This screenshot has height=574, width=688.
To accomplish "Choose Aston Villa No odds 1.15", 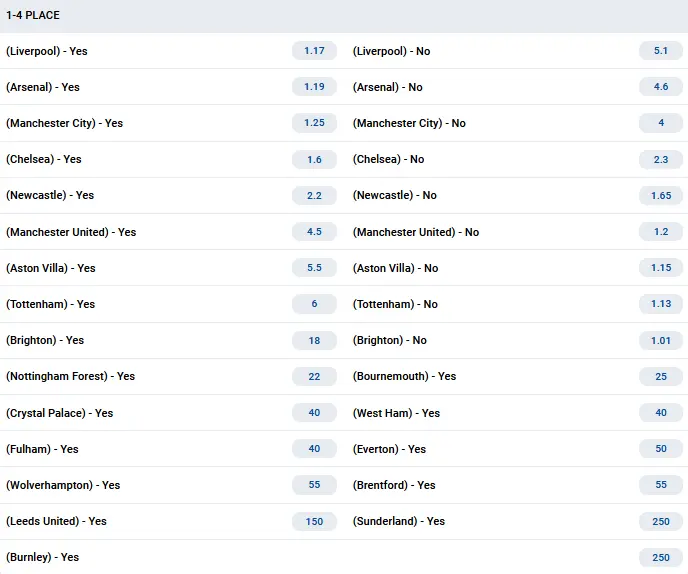I will [661, 268].
